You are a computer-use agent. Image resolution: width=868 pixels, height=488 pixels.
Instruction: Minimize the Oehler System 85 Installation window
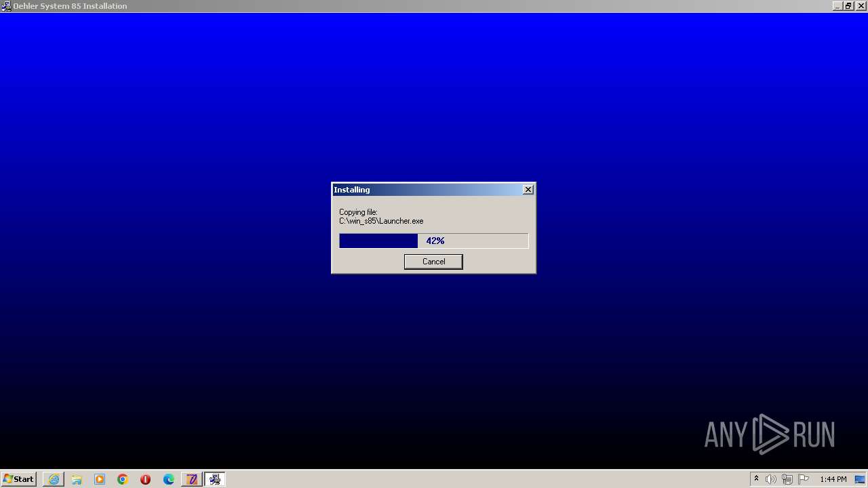837,6
